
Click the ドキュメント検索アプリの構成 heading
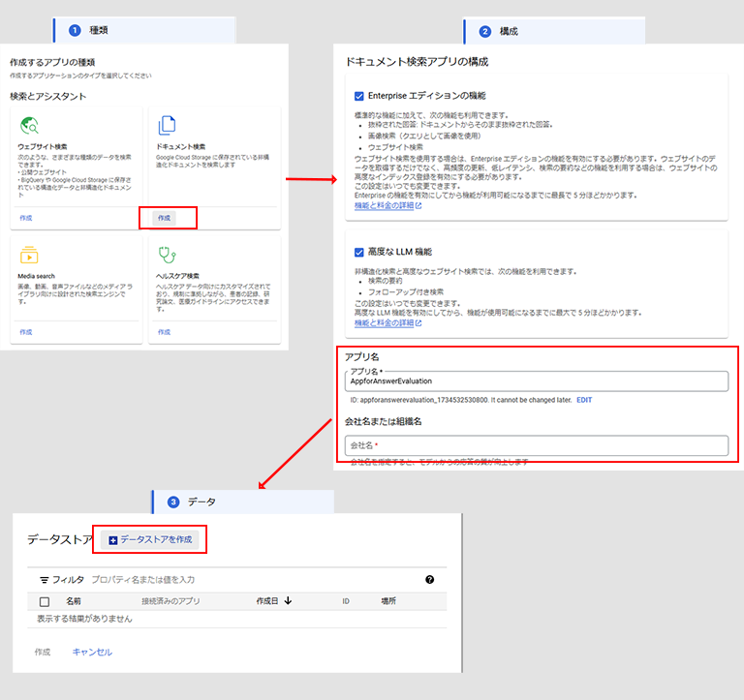[418, 62]
